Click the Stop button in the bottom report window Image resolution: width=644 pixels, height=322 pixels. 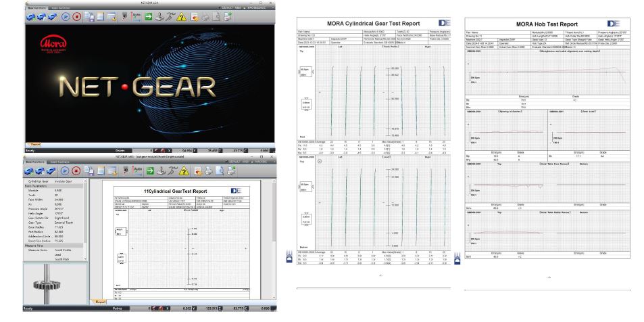click(76, 170)
